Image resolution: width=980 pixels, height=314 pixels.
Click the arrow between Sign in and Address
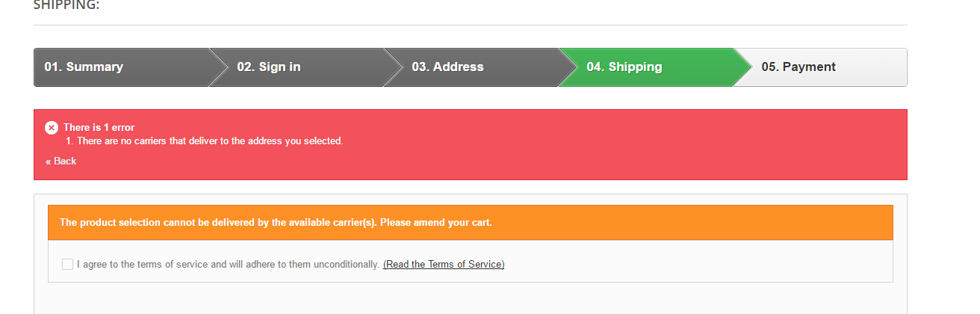pyautogui.click(x=394, y=67)
